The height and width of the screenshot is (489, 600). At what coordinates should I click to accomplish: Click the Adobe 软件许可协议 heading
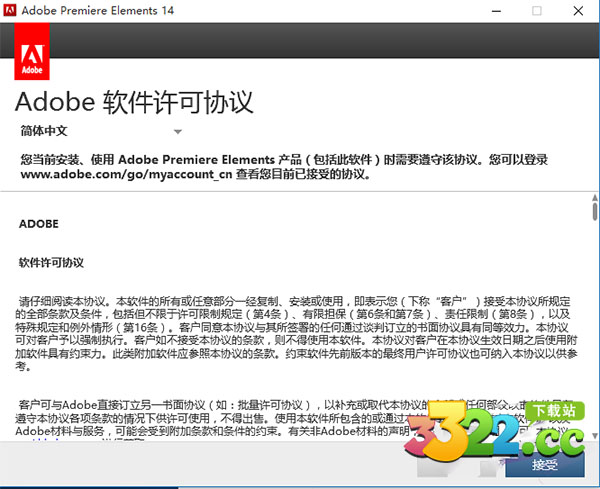click(134, 103)
